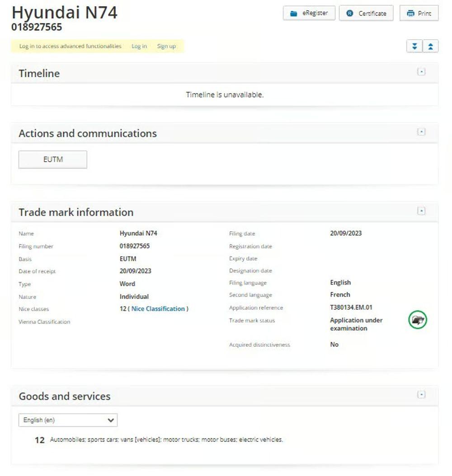Click the collapse all sections double-arrow icon
452x476 pixels.
431,46
